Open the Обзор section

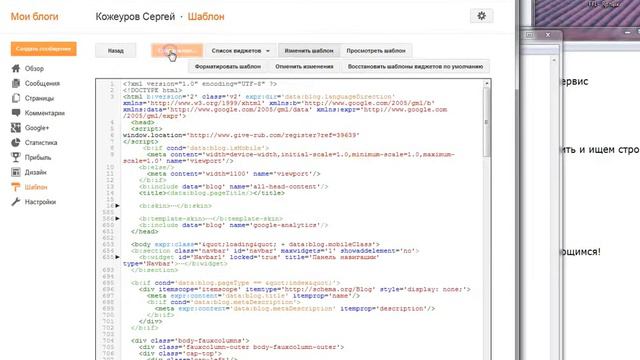34,69
